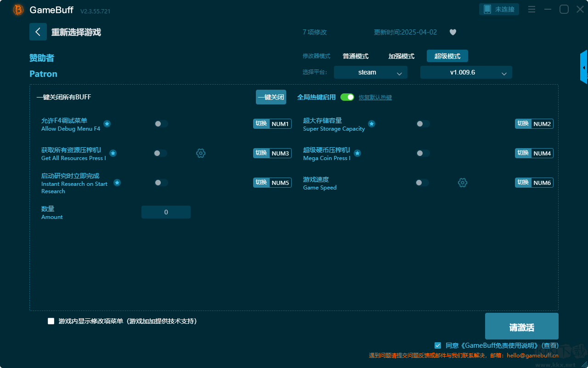Click the NUM2 hotkey field
The width and height of the screenshot is (588, 368).
pyautogui.click(x=542, y=124)
